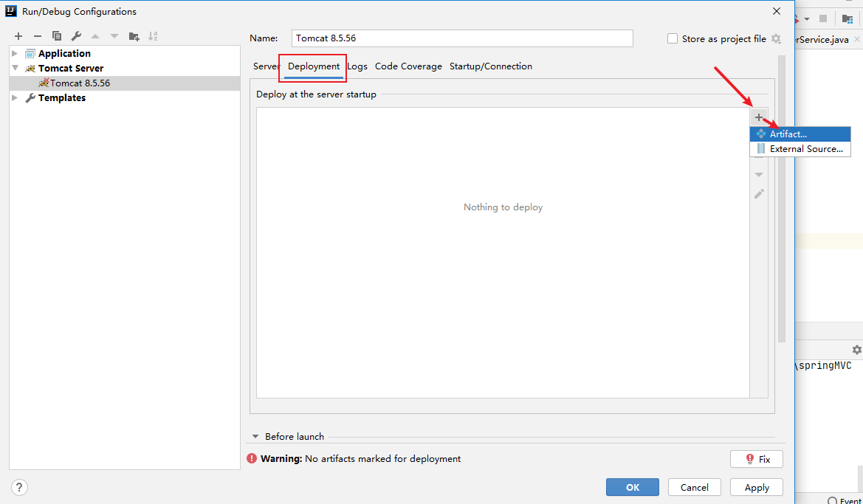Move configuration down in the list
This screenshot has height=504, width=863.
(x=114, y=36)
